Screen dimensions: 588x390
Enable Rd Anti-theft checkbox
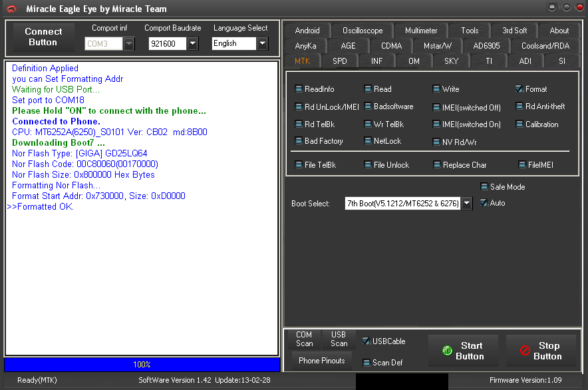point(519,106)
